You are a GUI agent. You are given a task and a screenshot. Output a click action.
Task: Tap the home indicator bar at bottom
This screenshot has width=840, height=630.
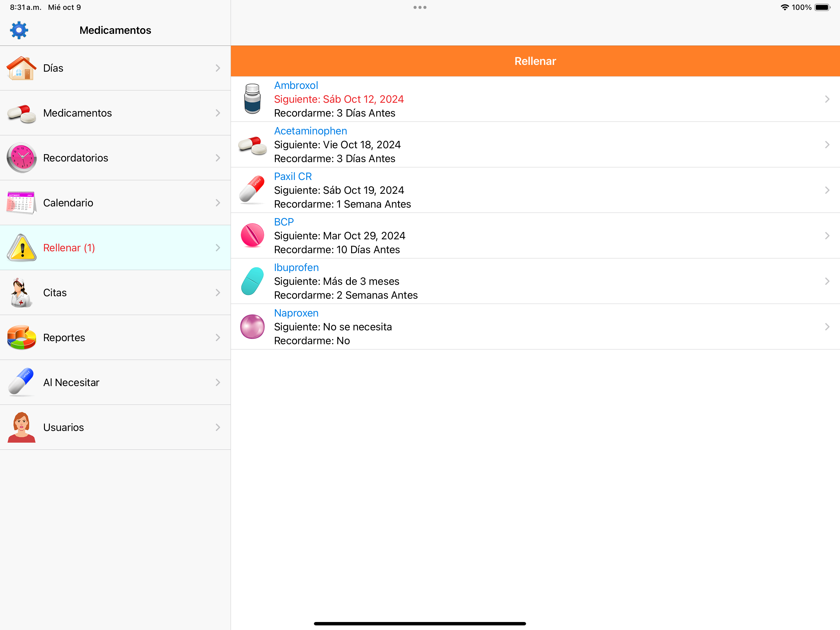420,624
